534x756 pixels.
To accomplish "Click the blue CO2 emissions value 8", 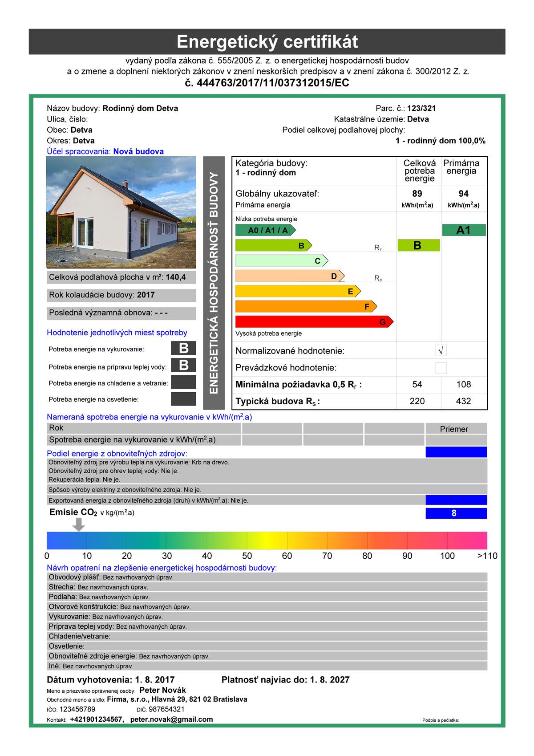I will (x=456, y=513).
